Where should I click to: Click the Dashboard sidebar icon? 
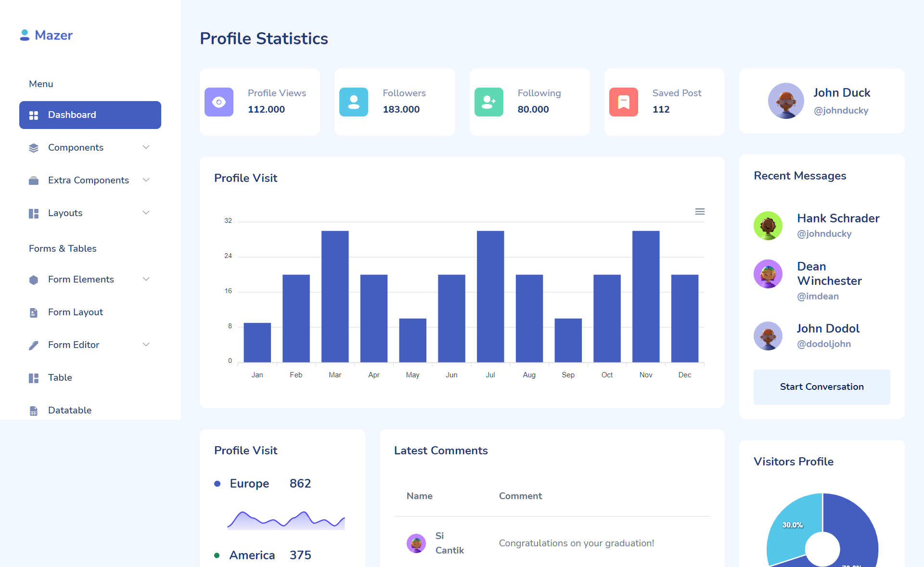[x=33, y=115]
